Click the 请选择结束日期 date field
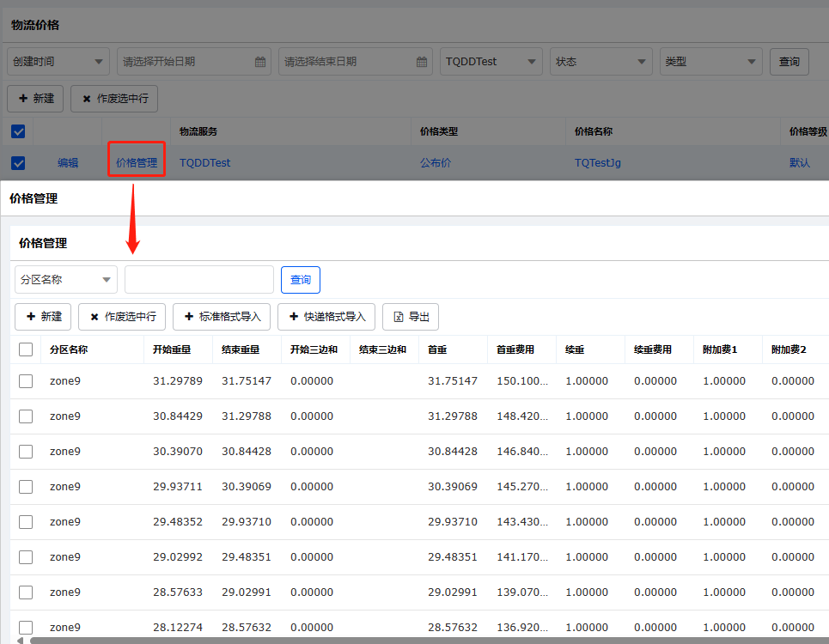This screenshot has width=829, height=644. coord(356,62)
